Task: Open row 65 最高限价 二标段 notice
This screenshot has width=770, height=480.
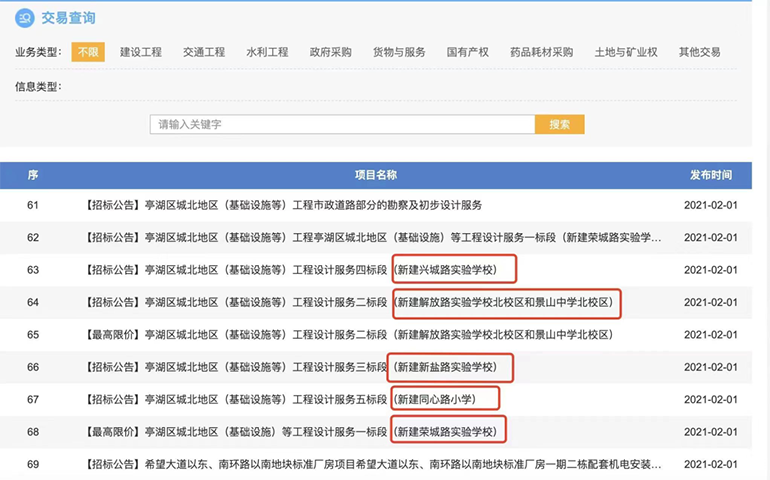Action: (349, 335)
